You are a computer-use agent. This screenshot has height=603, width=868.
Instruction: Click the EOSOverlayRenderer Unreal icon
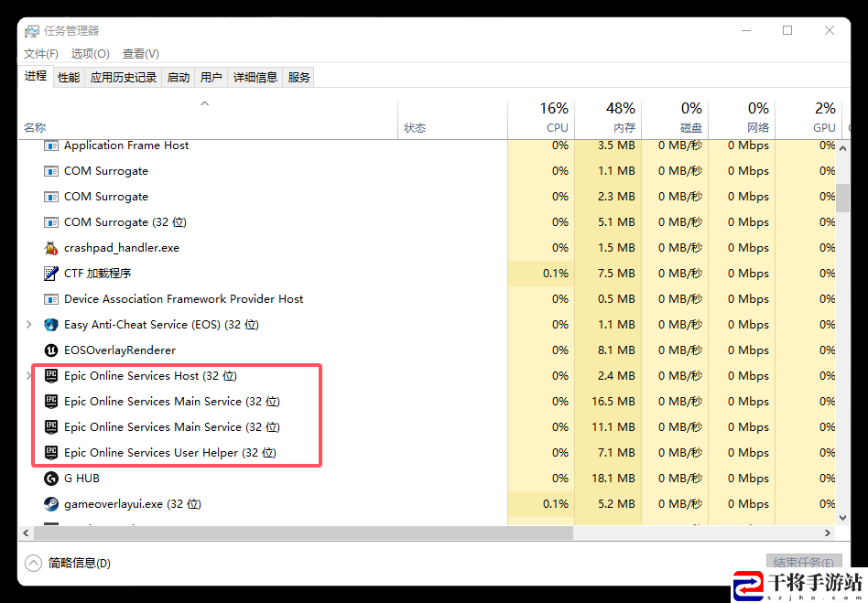[x=51, y=350]
